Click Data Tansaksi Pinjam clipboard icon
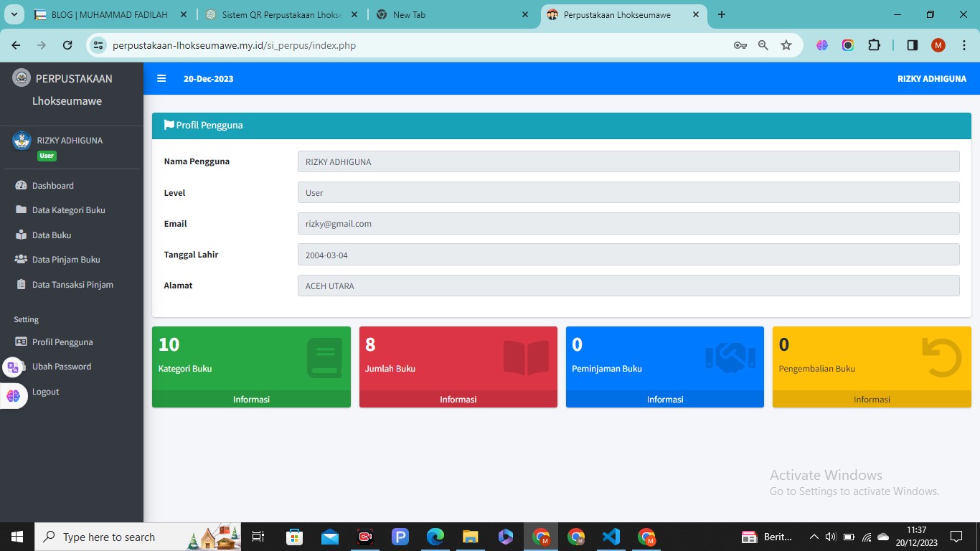Viewport: 980px width, 551px height. click(21, 285)
